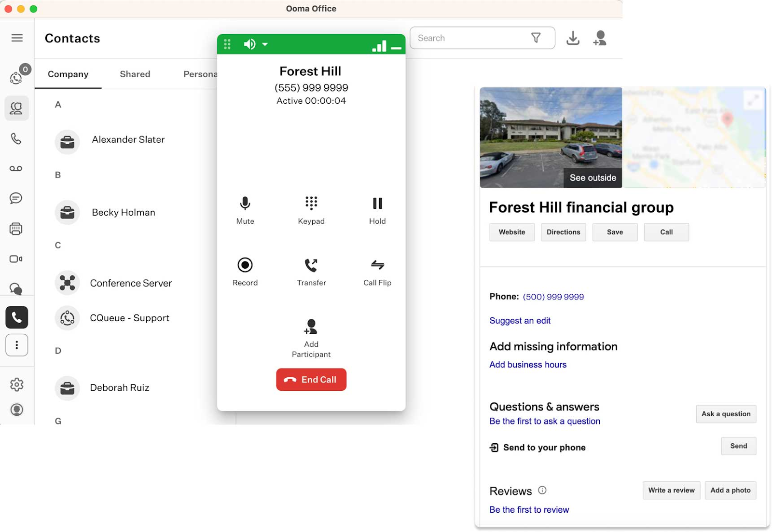This screenshot has width=772, height=532.
Task: Click the Add a photo button
Action: pyautogui.click(x=731, y=490)
